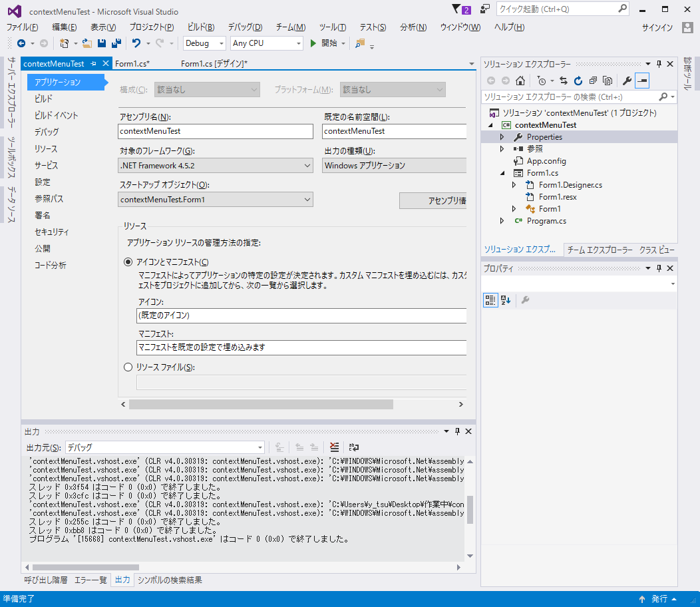Click search magnifier in quick launch box
Screen dimensions: 700x607
(x=622, y=9)
